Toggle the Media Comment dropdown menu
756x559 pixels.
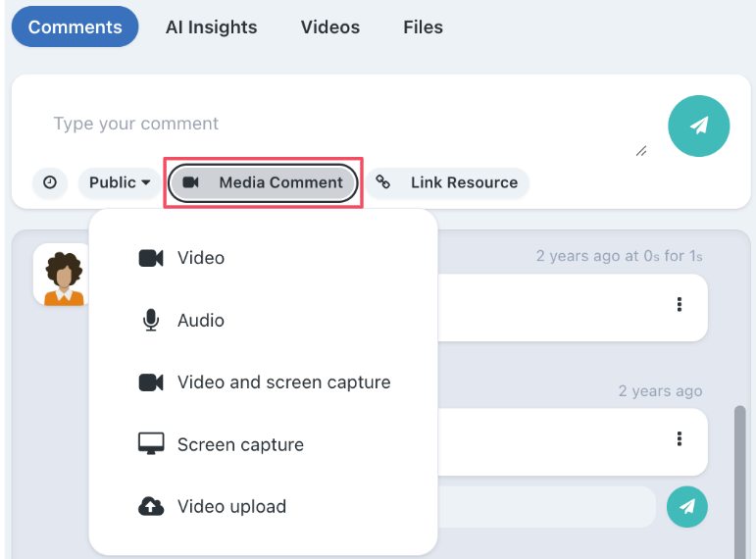263,182
